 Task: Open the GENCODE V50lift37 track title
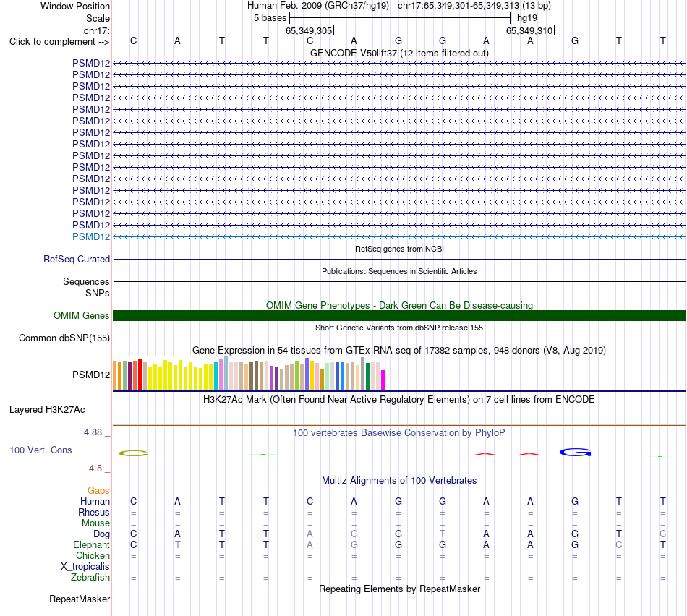point(399,53)
